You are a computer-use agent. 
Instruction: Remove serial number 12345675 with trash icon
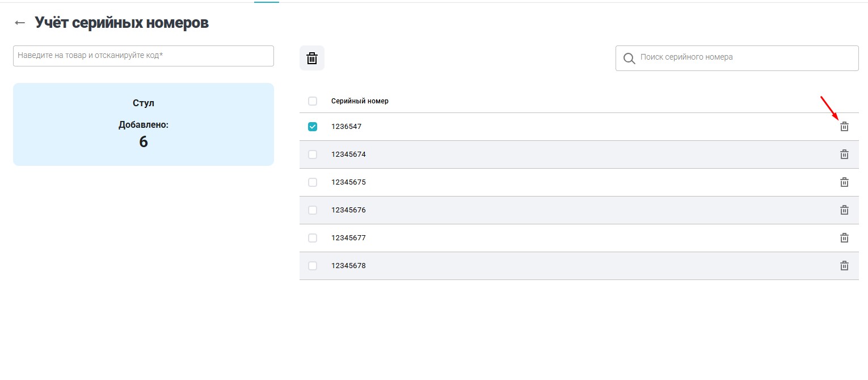pyautogui.click(x=844, y=182)
